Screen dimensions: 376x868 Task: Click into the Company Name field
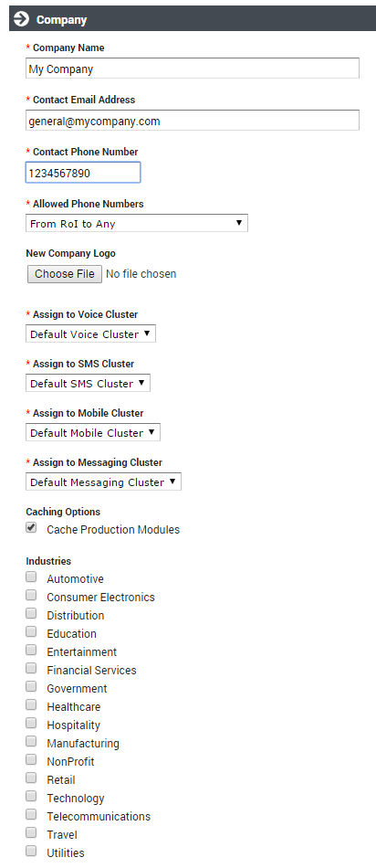(x=193, y=69)
